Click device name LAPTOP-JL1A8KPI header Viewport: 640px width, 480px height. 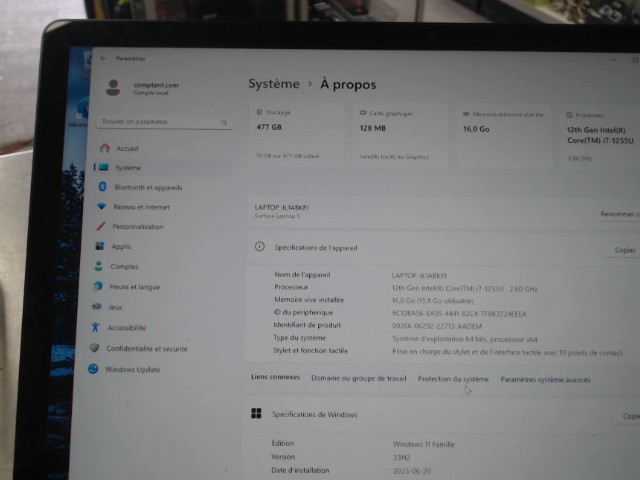tap(282, 207)
